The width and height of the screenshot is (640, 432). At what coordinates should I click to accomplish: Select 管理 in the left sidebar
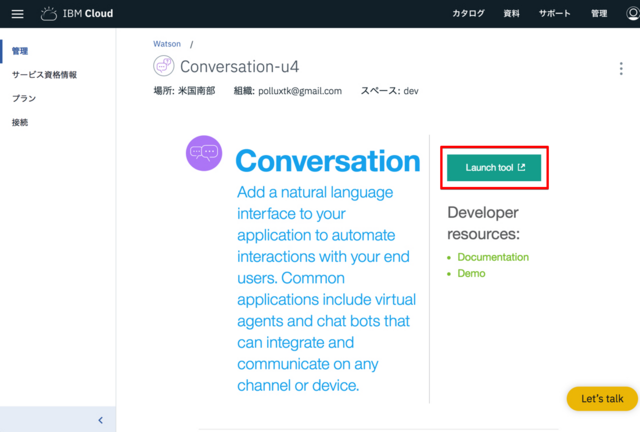[20, 51]
